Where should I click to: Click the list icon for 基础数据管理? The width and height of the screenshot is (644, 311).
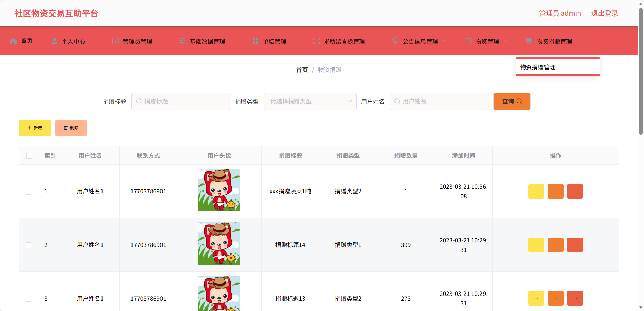[x=182, y=41]
